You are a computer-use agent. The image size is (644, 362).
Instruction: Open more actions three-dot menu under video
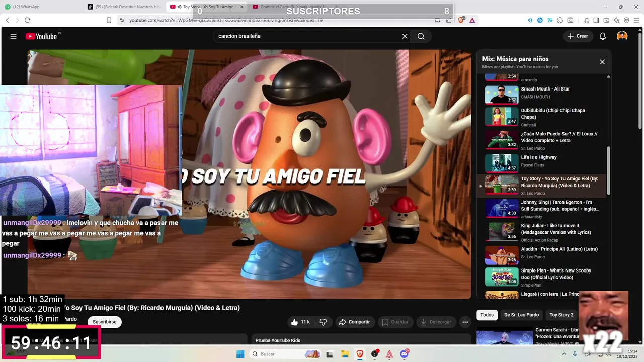465,322
